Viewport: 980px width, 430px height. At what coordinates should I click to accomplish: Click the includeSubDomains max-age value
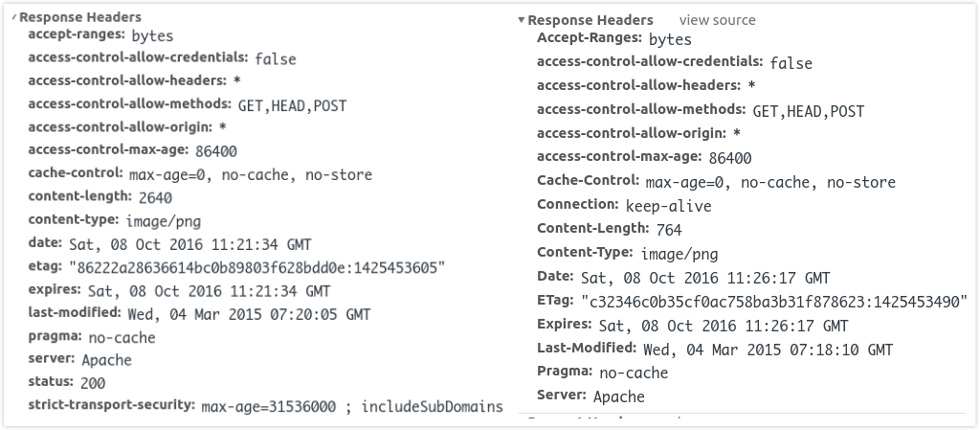click(351, 407)
